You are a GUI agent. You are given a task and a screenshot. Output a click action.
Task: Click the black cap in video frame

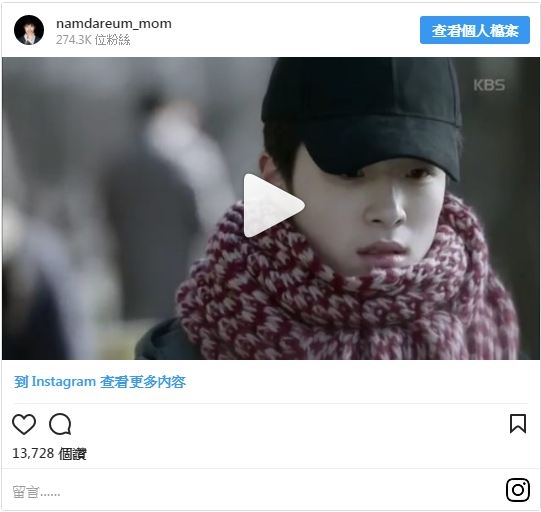pyautogui.click(x=362, y=117)
